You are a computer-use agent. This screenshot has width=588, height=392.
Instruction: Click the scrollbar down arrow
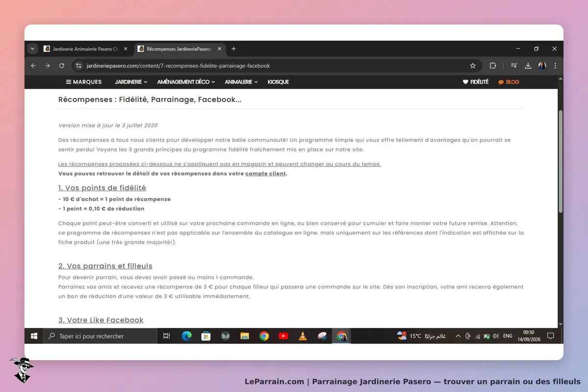click(561, 324)
